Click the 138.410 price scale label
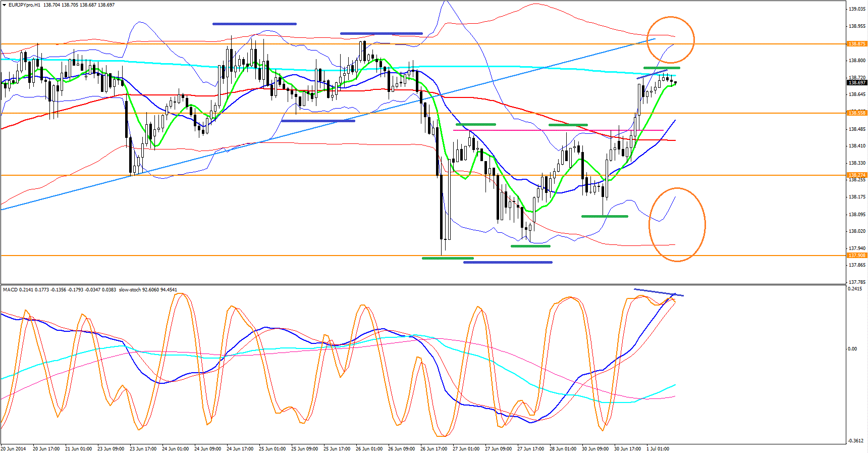 click(x=857, y=146)
